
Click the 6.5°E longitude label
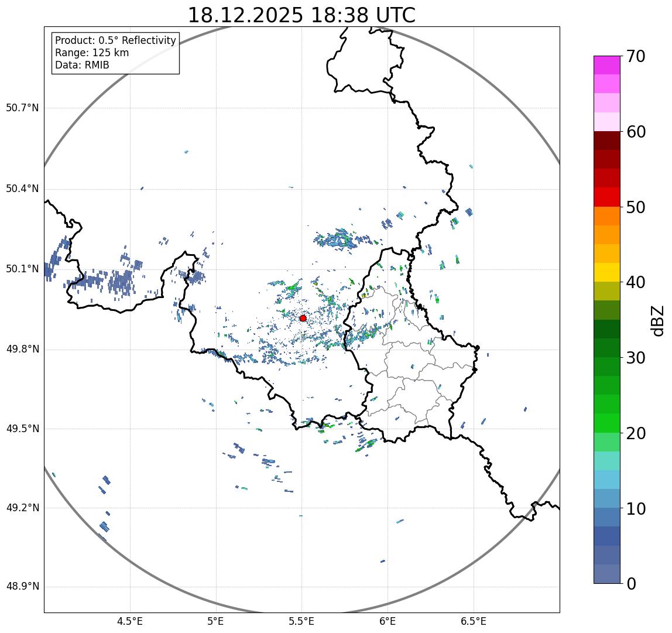point(474,621)
